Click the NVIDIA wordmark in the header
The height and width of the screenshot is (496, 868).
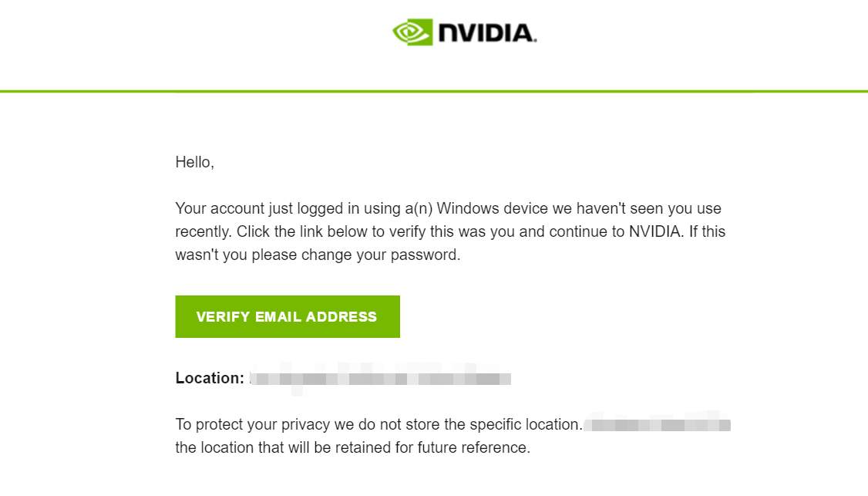click(x=487, y=33)
